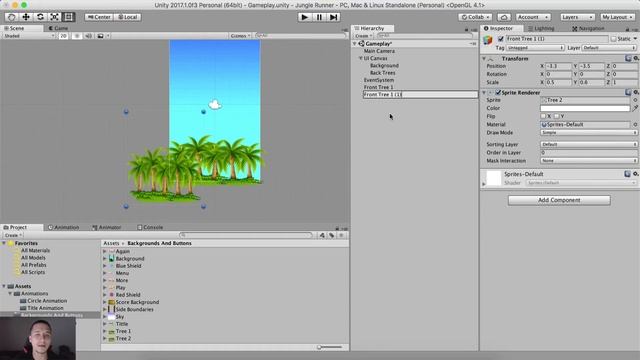Image resolution: width=640 pixels, height=360 pixels.
Task: Open Transform component help icon
Action: (x=628, y=58)
